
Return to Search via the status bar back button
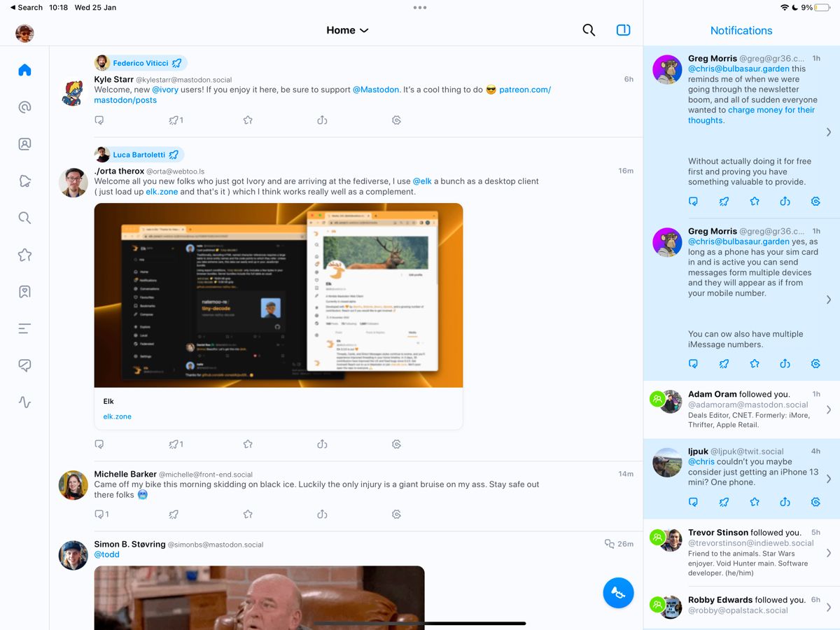[26, 8]
